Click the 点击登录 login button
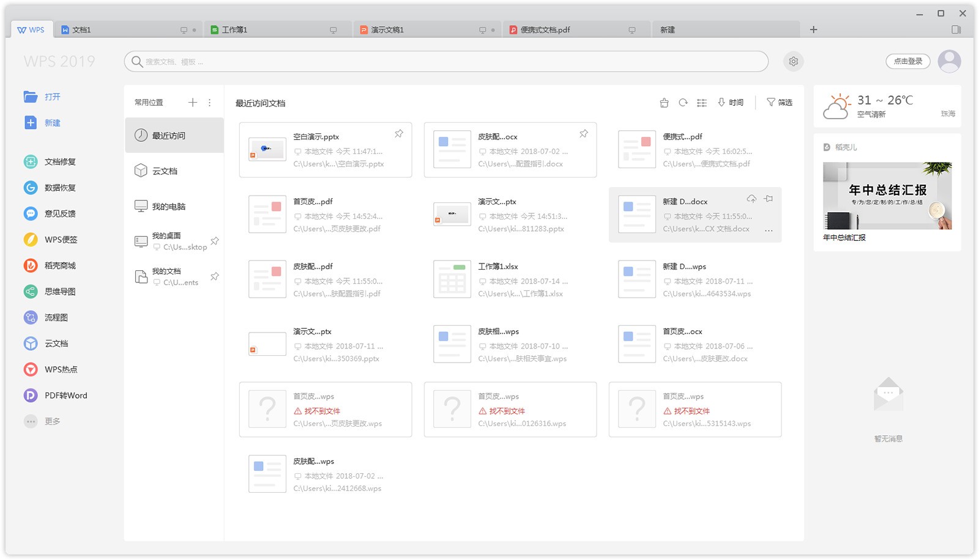The image size is (979, 560). click(908, 61)
